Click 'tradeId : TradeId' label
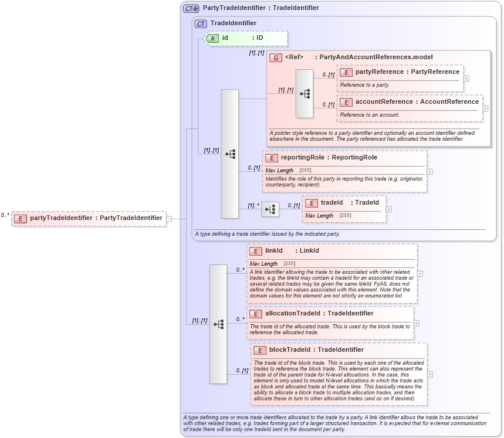The image size is (504, 438). pos(350,203)
